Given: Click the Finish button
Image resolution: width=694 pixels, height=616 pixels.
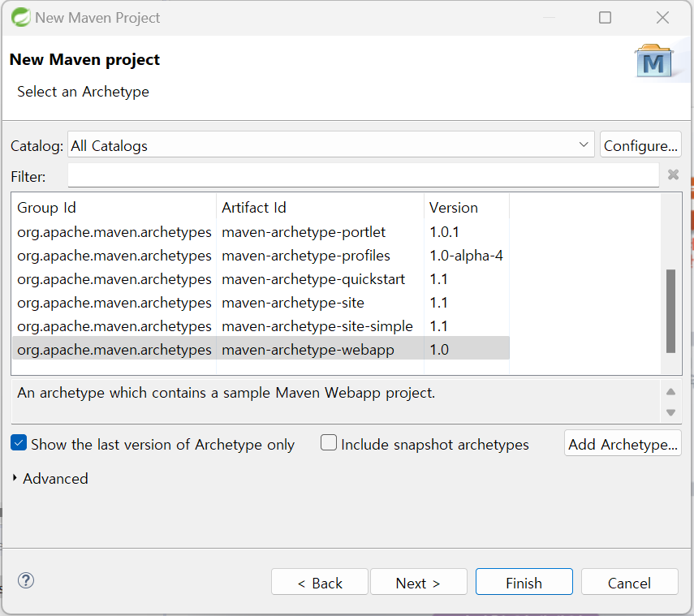Looking at the screenshot, I should [x=524, y=582].
